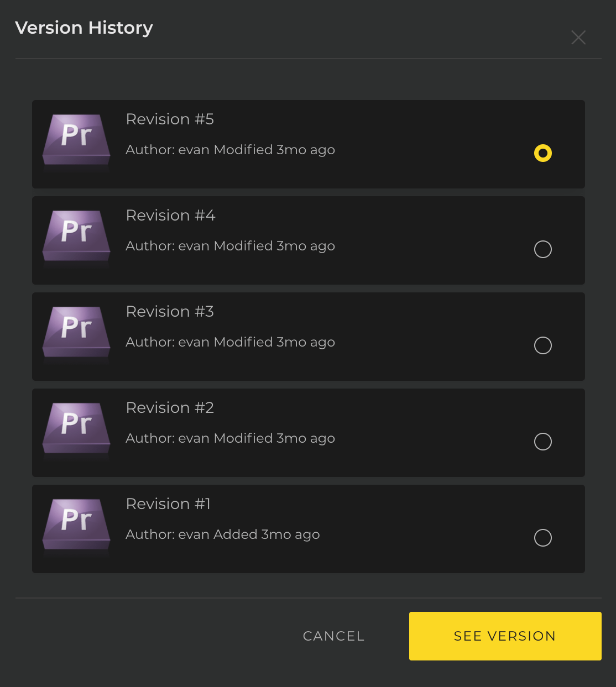Mark the Revision #1 radio button
Image resolution: width=616 pixels, height=687 pixels.
click(543, 538)
